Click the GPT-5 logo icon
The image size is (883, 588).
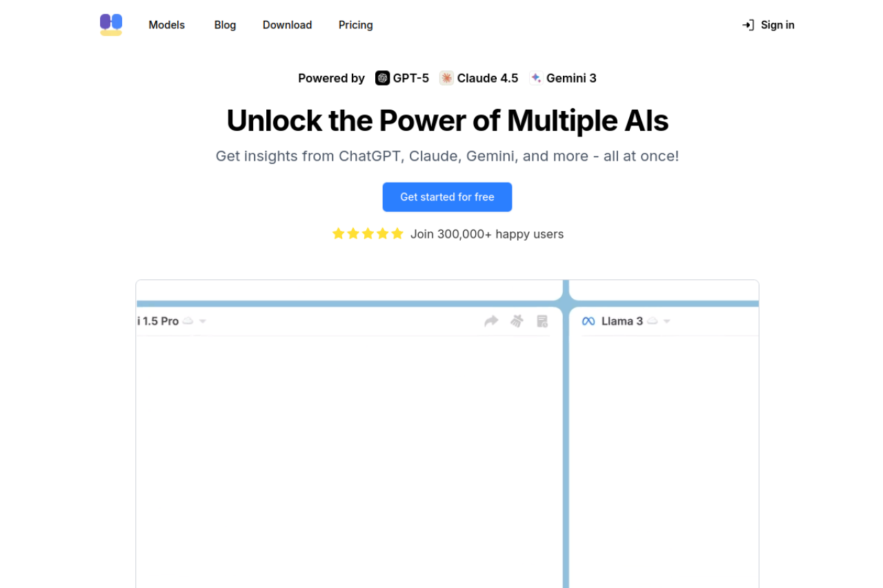(382, 78)
